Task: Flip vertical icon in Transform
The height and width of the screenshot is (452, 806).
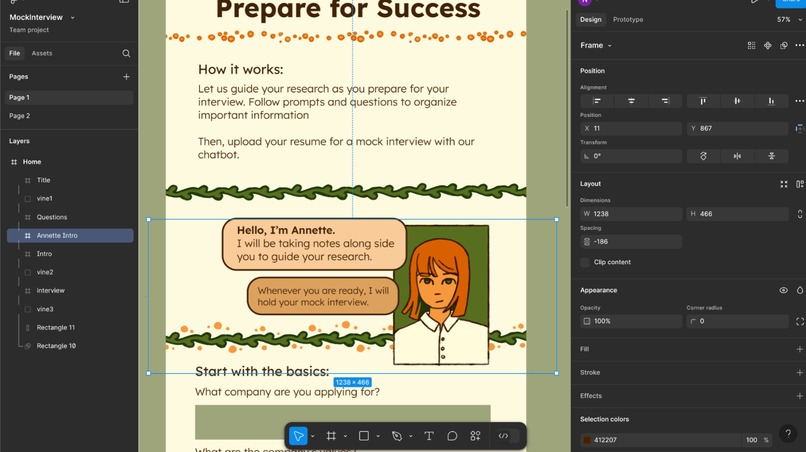Action: [x=771, y=156]
